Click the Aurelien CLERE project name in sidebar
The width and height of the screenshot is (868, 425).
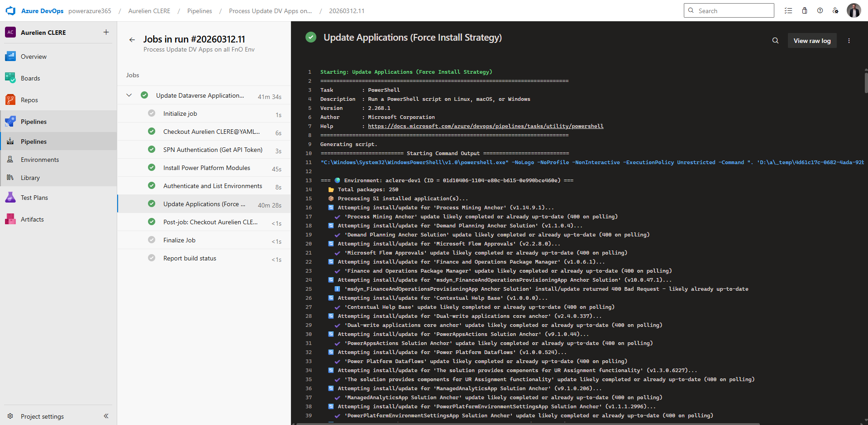pyautogui.click(x=43, y=33)
